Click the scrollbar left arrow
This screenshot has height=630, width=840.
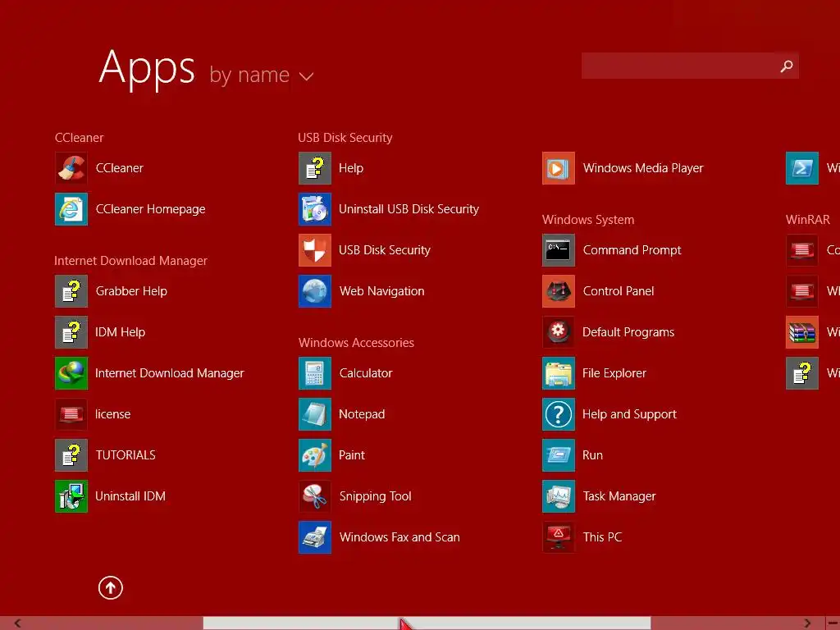click(17, 623)
